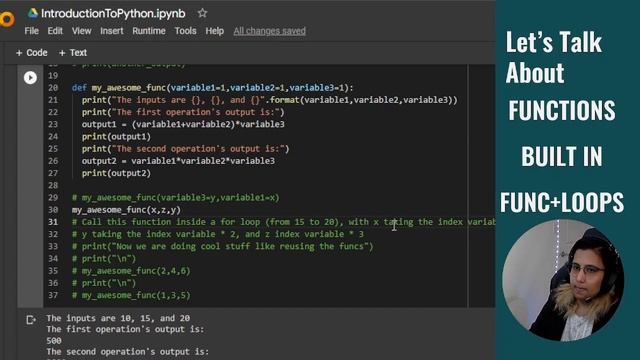Click line 32 comment about y and z
The image size is (640, 360).
point(218,234)
